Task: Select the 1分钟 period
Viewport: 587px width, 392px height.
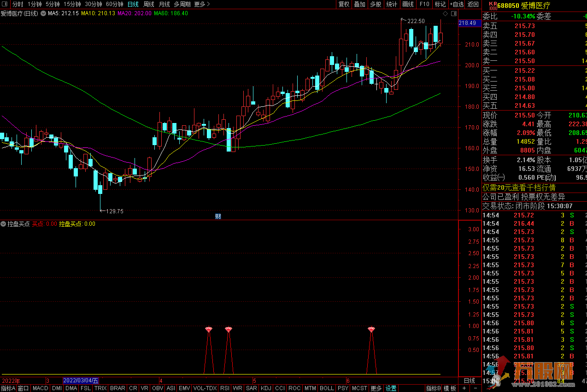Action: [35, 4]
